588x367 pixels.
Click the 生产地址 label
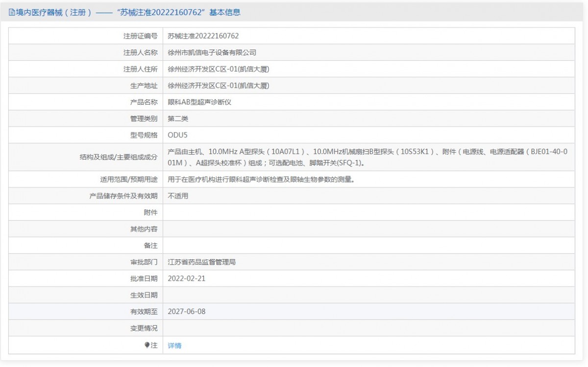click(144, 85)
